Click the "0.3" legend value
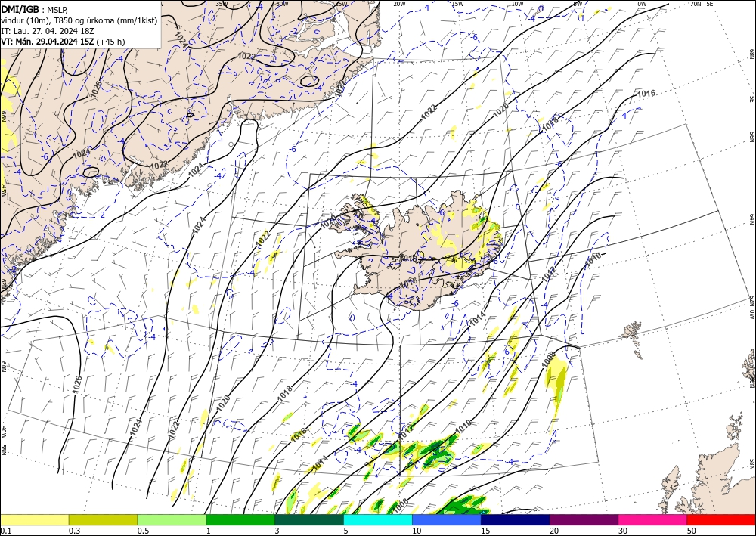 coord(74,531)
